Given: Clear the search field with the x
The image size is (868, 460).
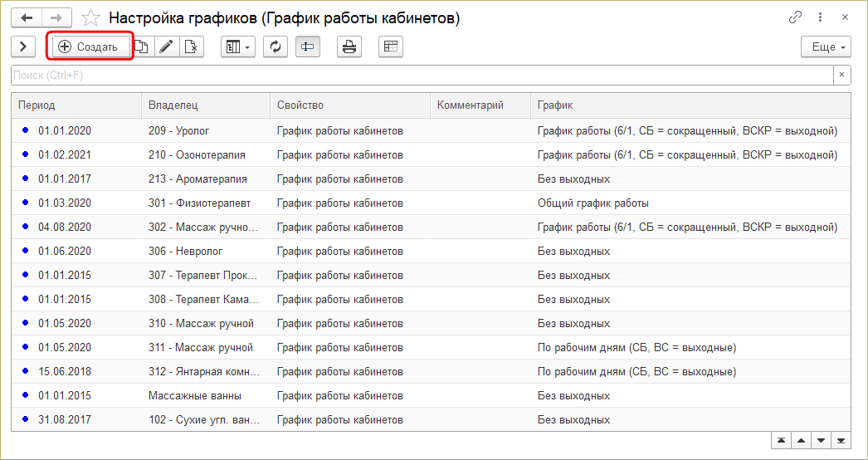Looking at the screenshot, I should (x=841, y=76).
